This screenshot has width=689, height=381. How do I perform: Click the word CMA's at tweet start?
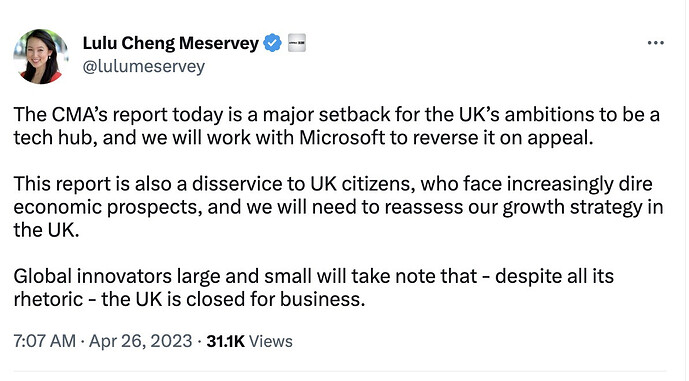80,115
